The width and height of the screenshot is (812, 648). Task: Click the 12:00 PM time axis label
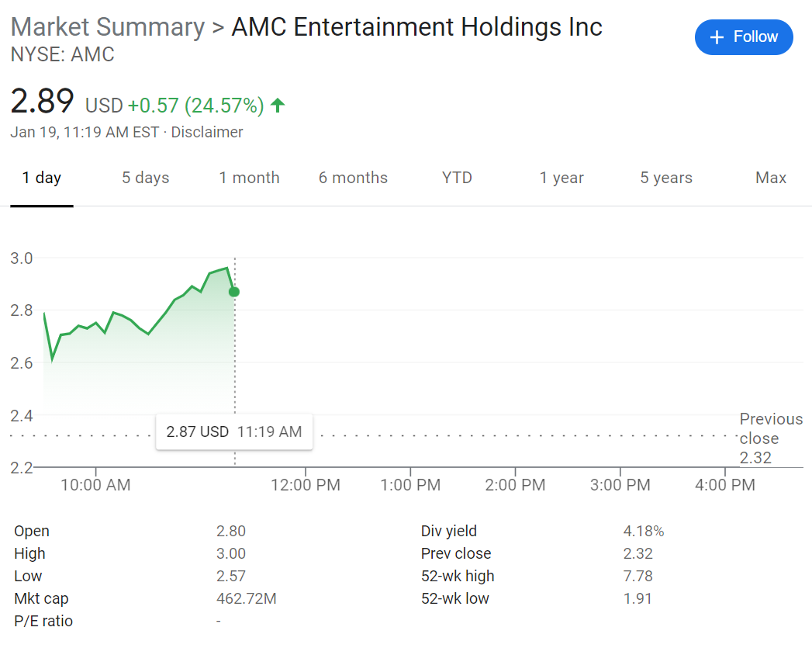(306, 485)
